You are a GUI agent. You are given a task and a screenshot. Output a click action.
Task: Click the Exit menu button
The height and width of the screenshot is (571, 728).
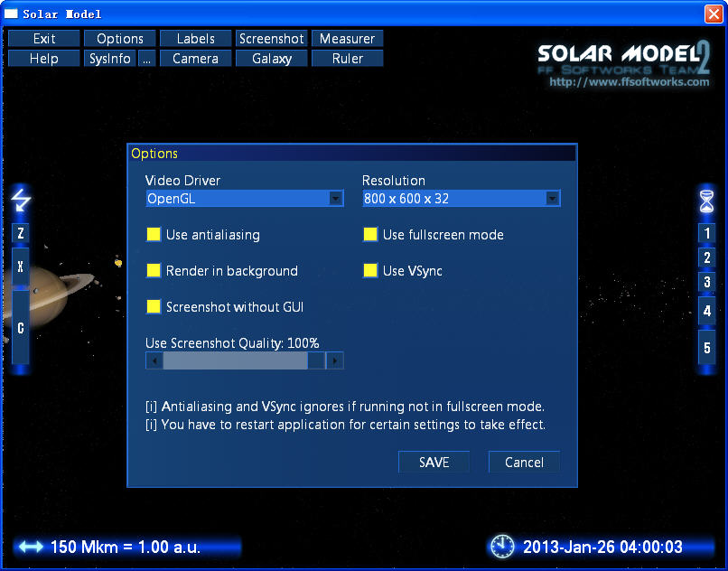point(44,39)
